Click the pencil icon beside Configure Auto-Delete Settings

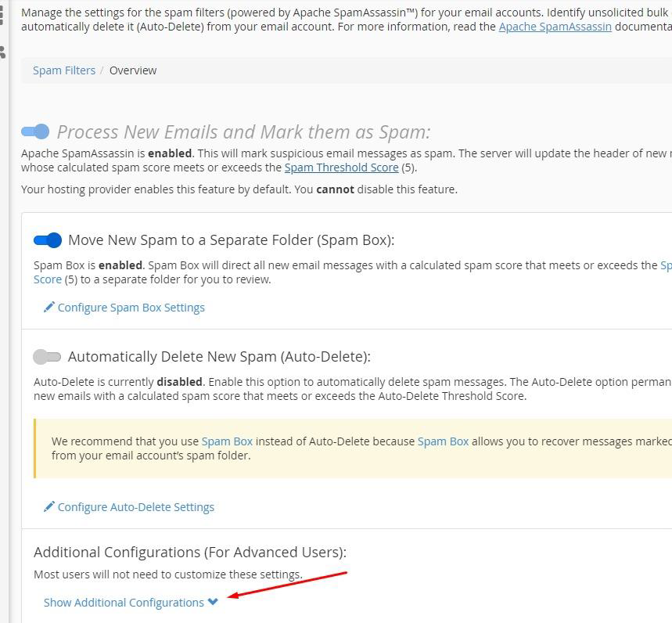pos(49,506)
